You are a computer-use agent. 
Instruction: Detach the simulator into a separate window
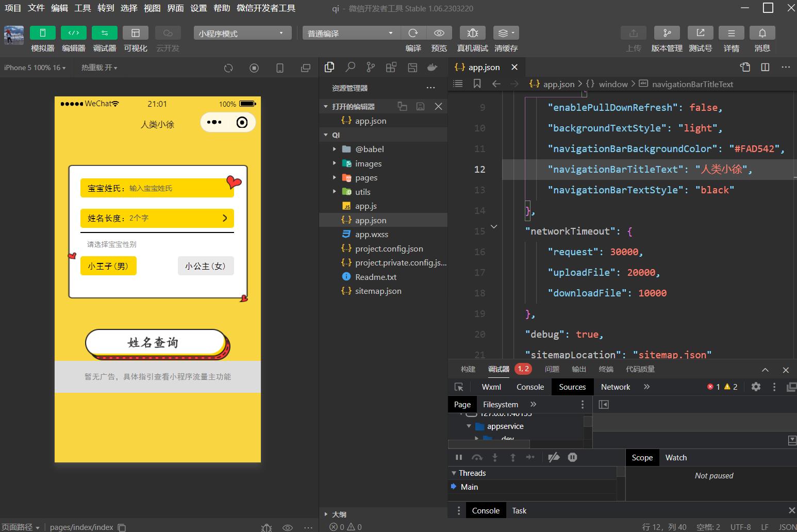pyautogui.click(x=306, y=68)
